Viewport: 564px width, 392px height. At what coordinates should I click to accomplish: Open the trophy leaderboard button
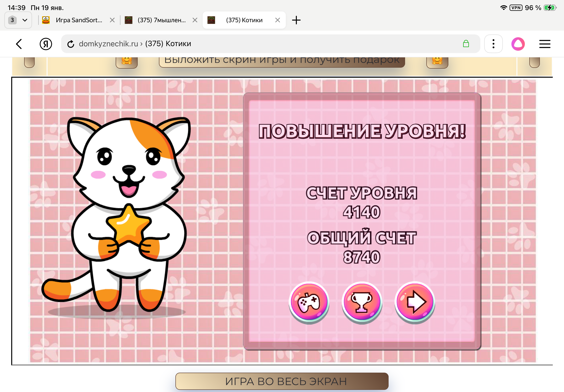pos(362,302)
